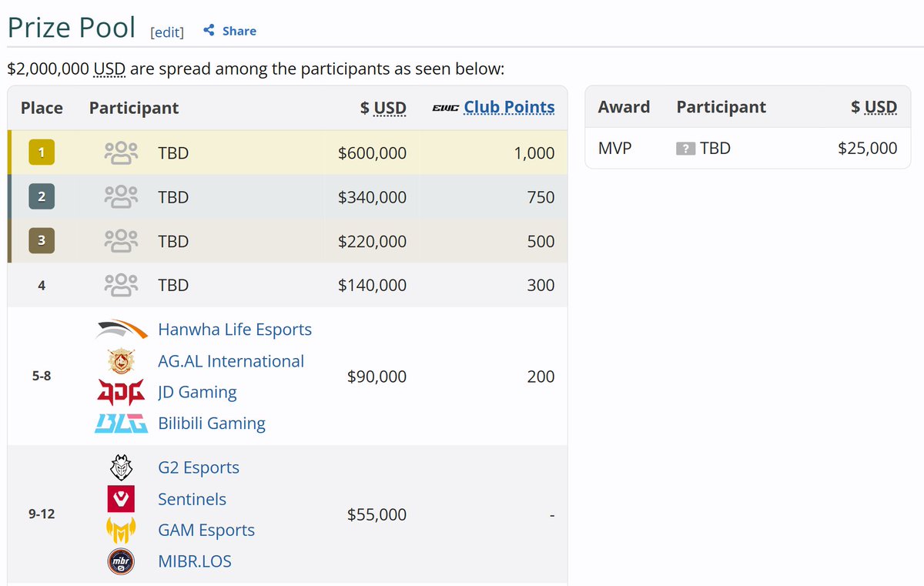The width and height of the screenshot is (924, 586).
Task: Click the gold first place badge
Action: 42,152
